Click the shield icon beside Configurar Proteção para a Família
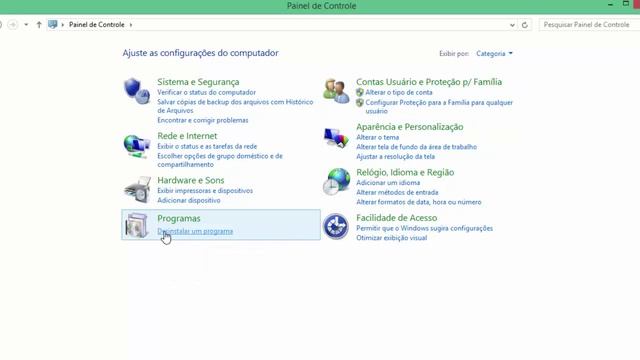The width and height of the screenshot is (640, 360). (360, 103)
